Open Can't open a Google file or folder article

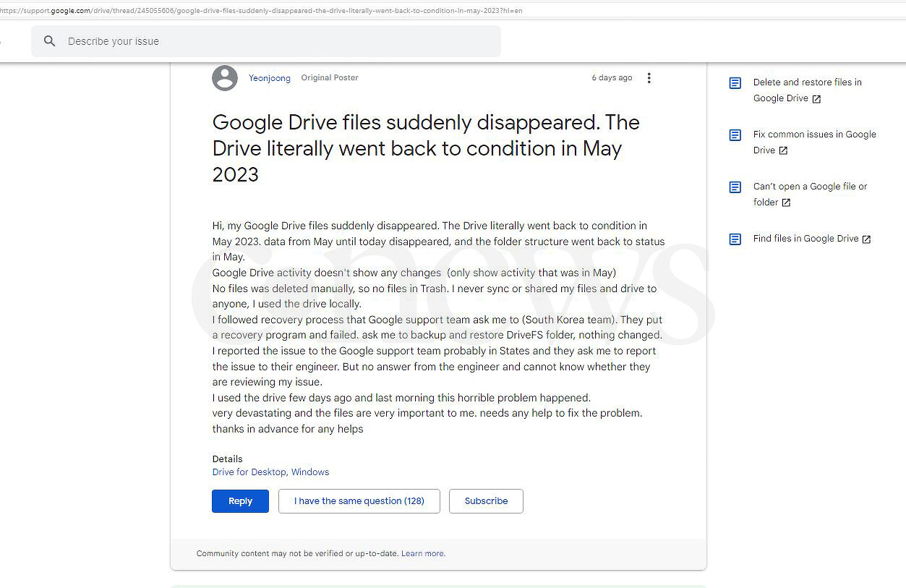[x=809, y=187]
